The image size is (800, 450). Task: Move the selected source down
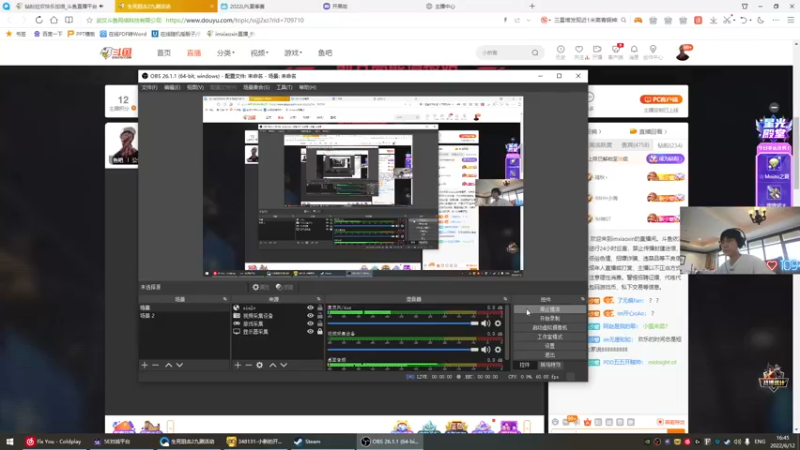284,365
